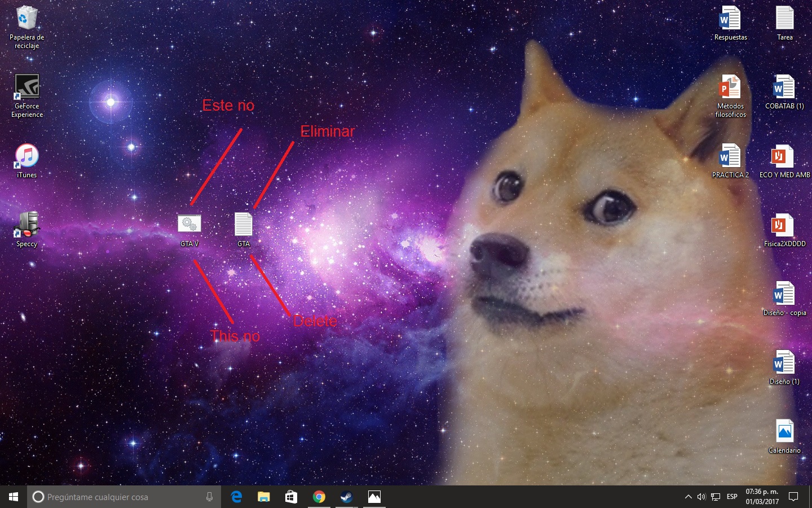Select the PRACTICA 2 Word document

tap(730, 161)
